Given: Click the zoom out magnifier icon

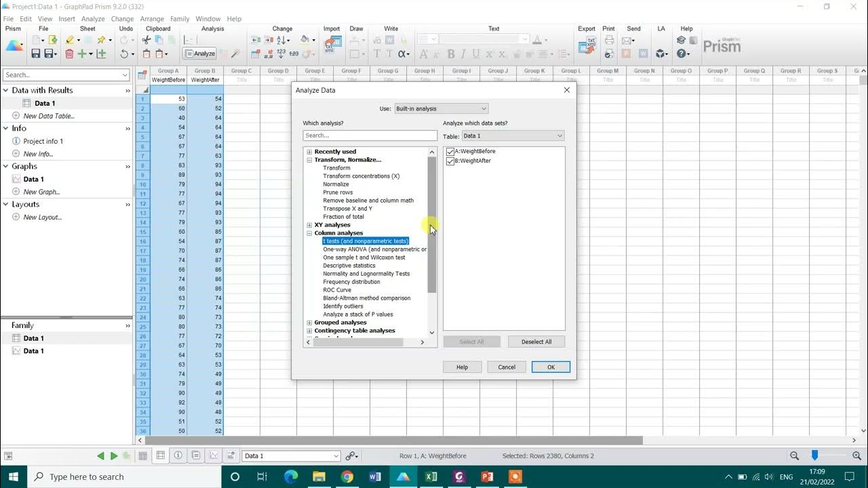Looking at the screenshot, I should tap(795, 456).
